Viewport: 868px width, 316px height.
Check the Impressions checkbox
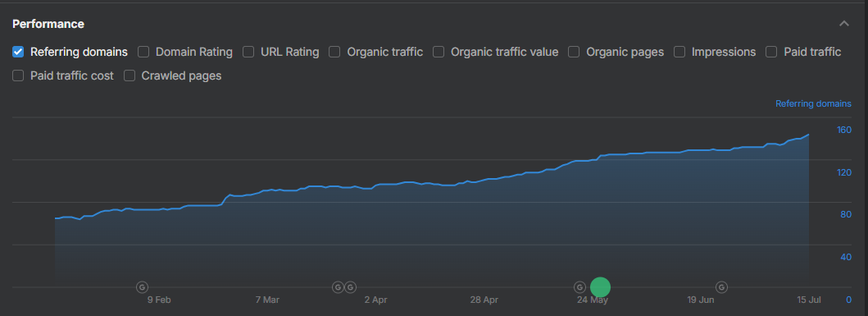point(679,52)
